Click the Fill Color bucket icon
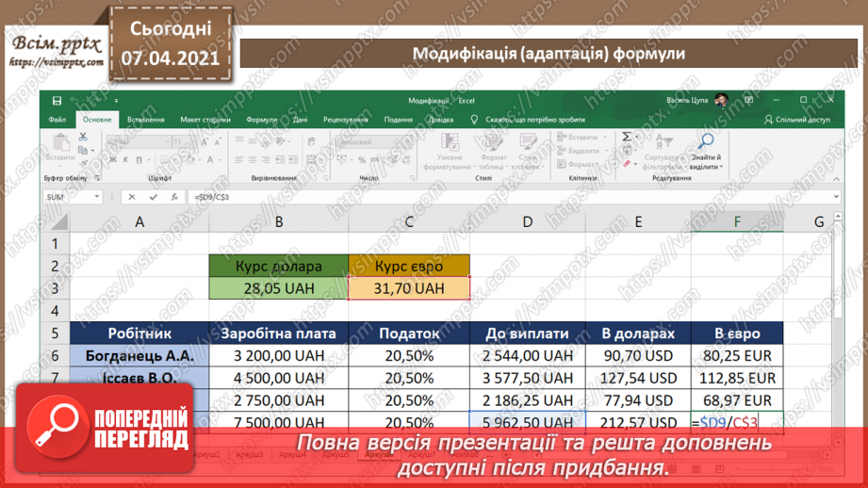This screenshot has width=868, height=488. [189, 160]
